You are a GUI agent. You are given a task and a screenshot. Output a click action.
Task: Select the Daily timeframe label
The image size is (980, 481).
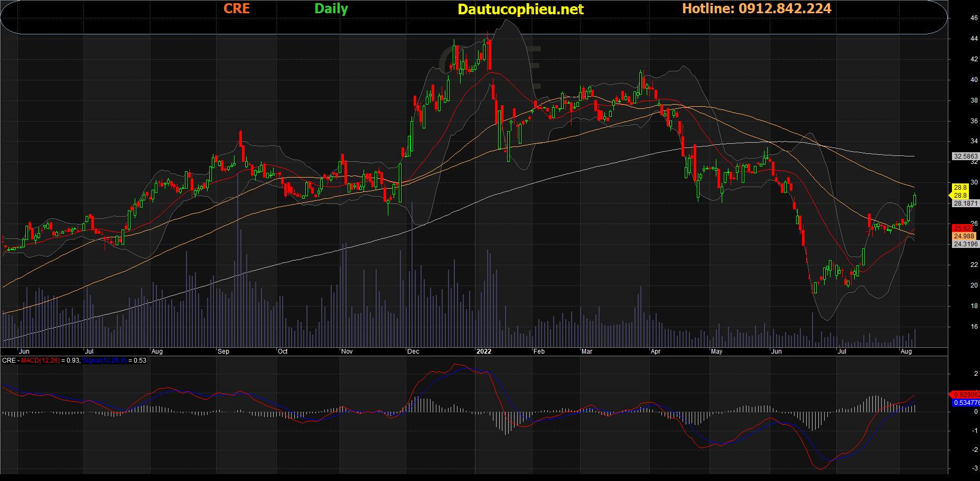(x=331, y=9)
